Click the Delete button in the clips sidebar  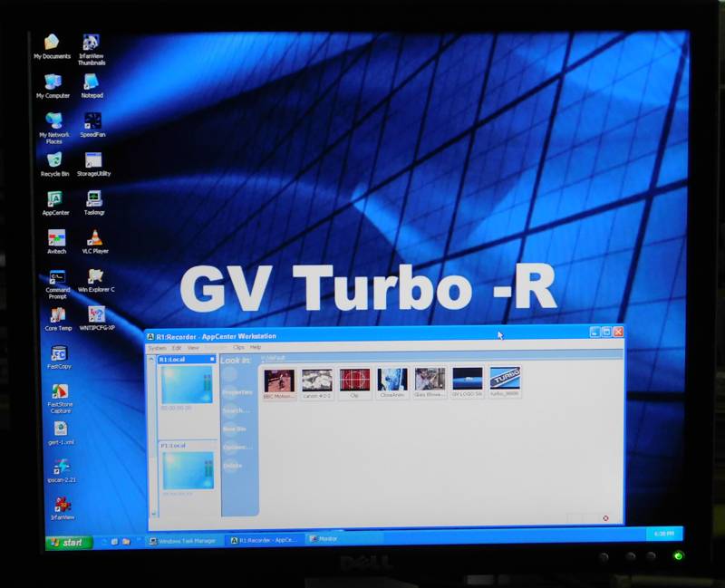coord(233,466)
